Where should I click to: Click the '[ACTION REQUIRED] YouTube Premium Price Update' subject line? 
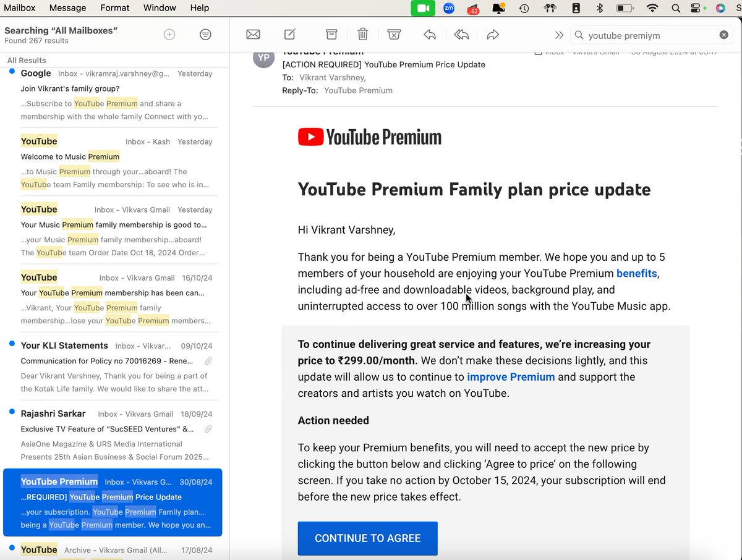pos(383,64)
